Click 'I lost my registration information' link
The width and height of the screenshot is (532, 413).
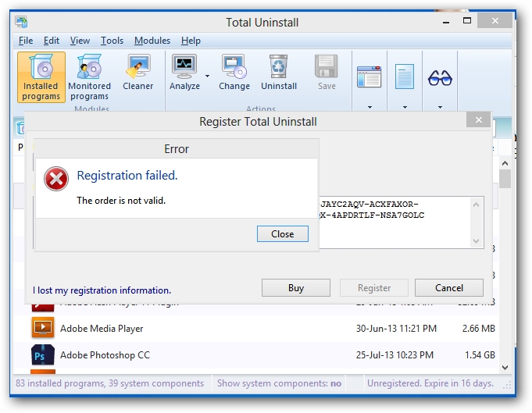102,290
